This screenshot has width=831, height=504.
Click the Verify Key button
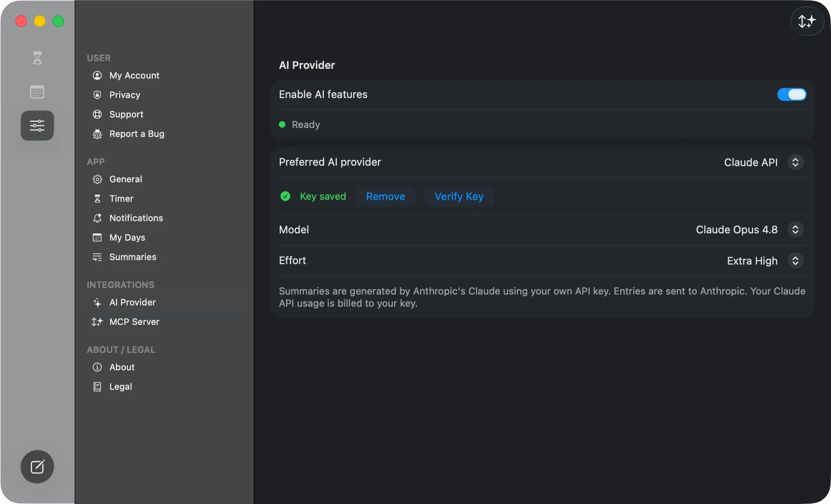pos(459,196)
